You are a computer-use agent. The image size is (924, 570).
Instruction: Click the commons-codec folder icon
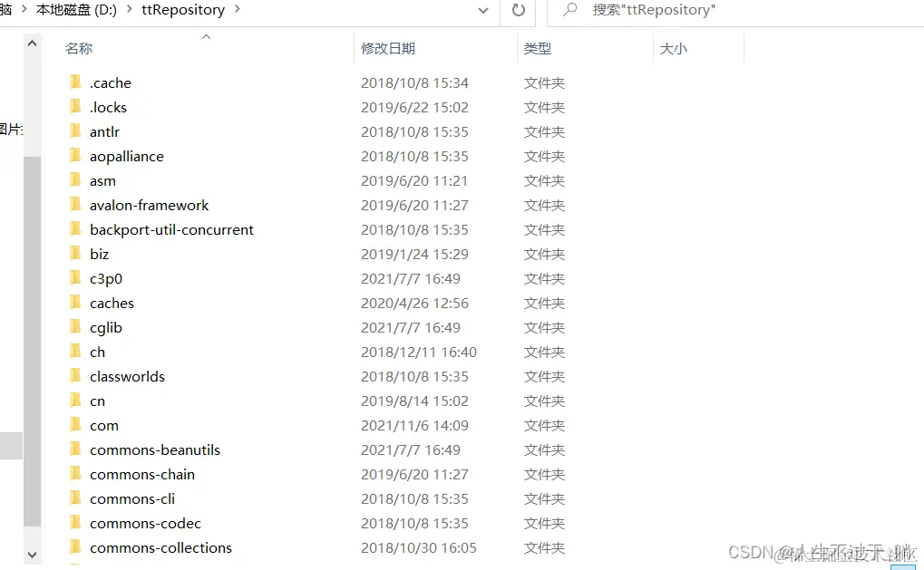[75, 523]
